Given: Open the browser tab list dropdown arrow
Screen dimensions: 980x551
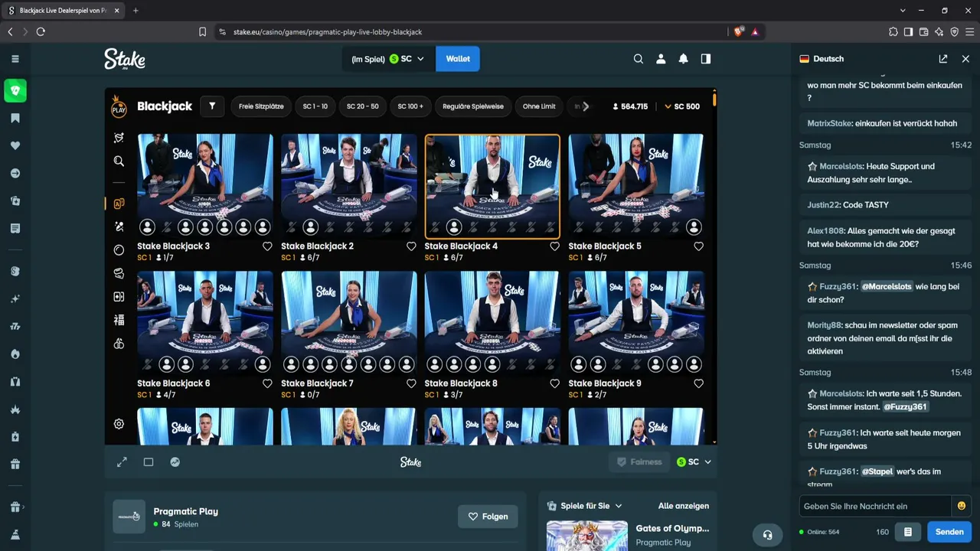Looking at the screenshot, I should coord(903,11).
